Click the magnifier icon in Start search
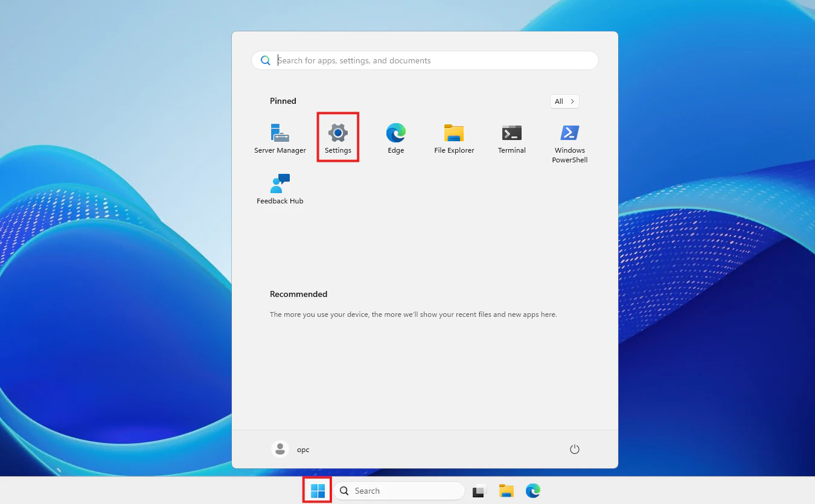The image size is (815, 504). click(x=266, y=60)
